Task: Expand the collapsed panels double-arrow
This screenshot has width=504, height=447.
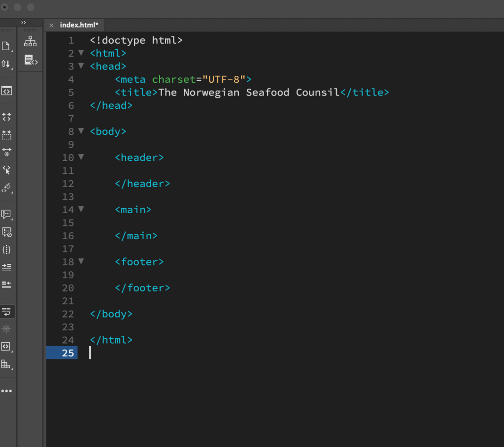Action: pyautogui.click(x=24, y=23)
